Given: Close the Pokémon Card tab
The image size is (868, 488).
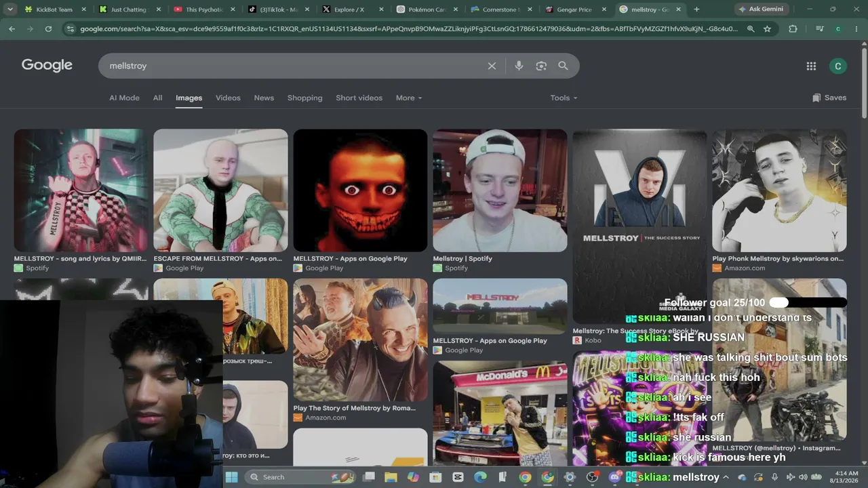Looking at the screenshot, I should coord(454,9).
